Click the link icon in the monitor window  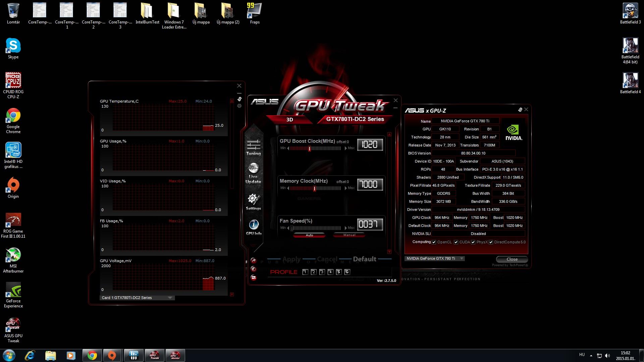(x=239, y=99)
